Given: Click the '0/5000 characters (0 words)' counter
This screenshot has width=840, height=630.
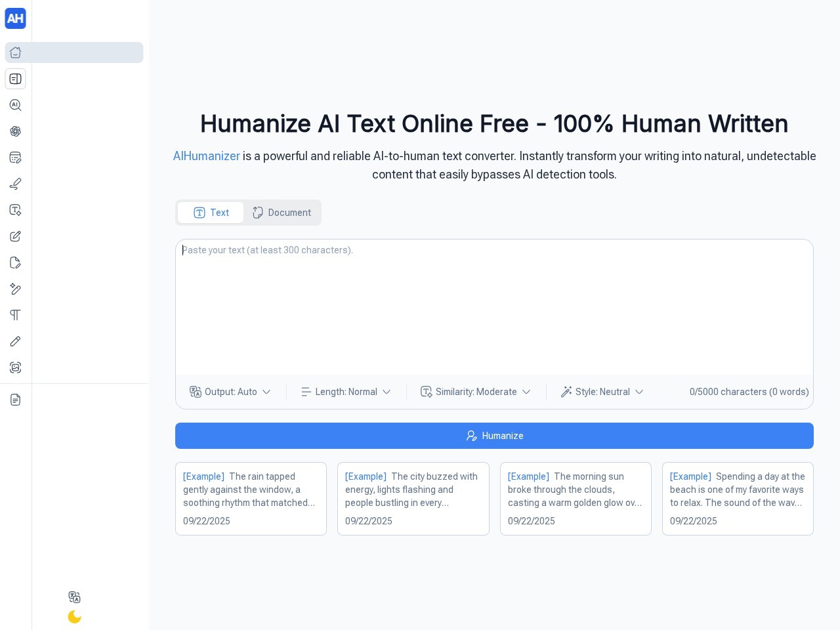Looking at the screenshot, I should (x=749, y=392).
